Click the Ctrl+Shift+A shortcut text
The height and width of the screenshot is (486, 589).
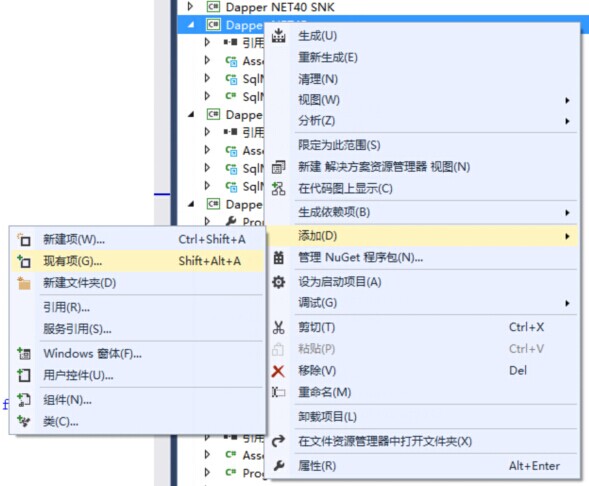212,239
